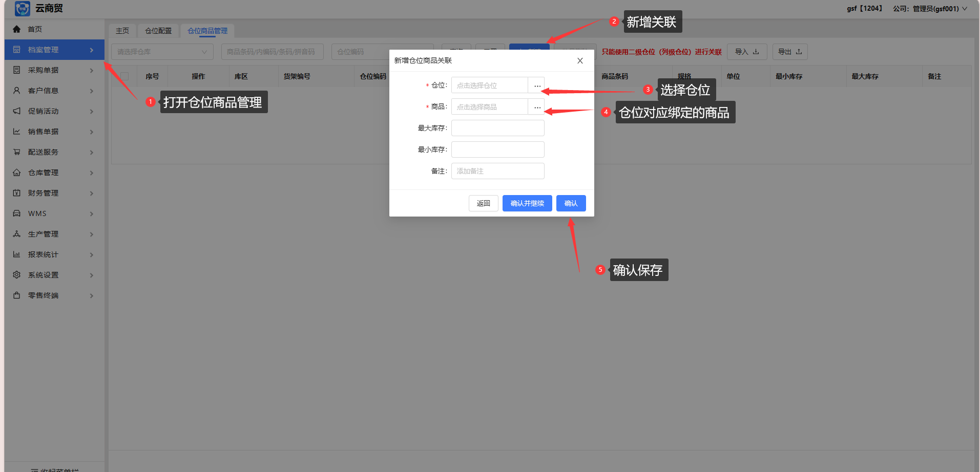Click the 导出 export button
Viewport: 980px width, 472px height.
point(790,52)
